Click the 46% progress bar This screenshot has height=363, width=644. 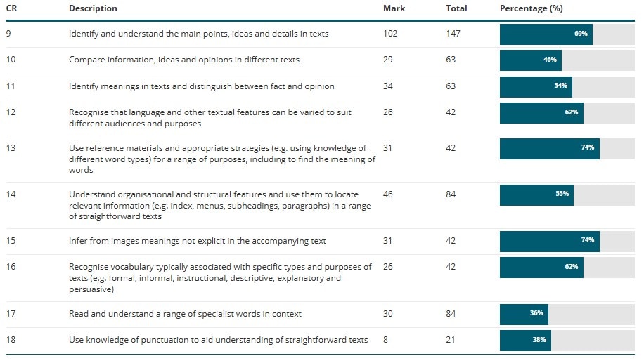point(567,60)
